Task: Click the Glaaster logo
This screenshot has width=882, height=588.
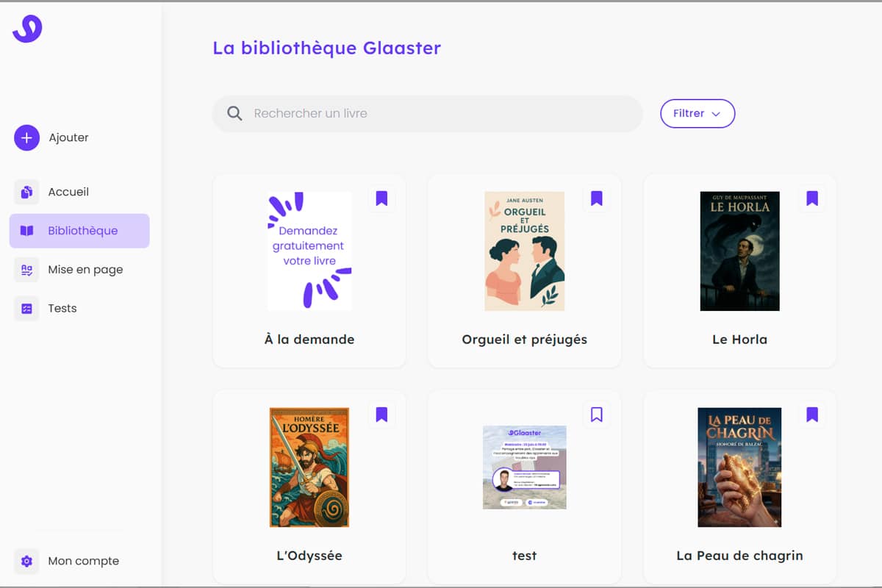Action: [27, 29]
